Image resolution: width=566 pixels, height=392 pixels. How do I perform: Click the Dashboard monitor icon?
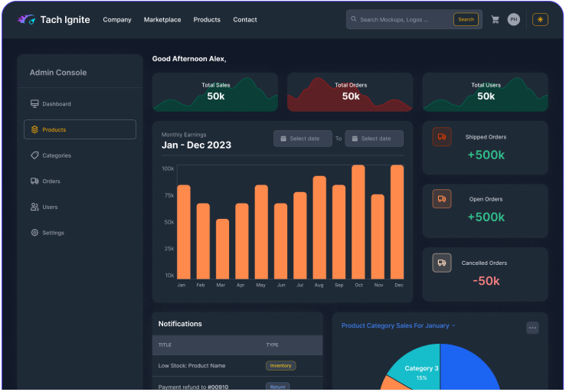click(x=34, y=104)
